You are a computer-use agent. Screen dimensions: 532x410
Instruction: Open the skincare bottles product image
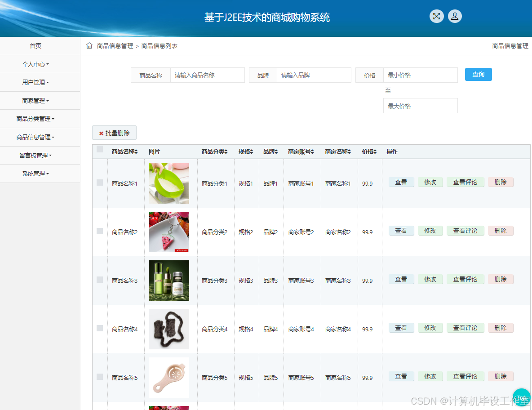click(x=169, y=281)
